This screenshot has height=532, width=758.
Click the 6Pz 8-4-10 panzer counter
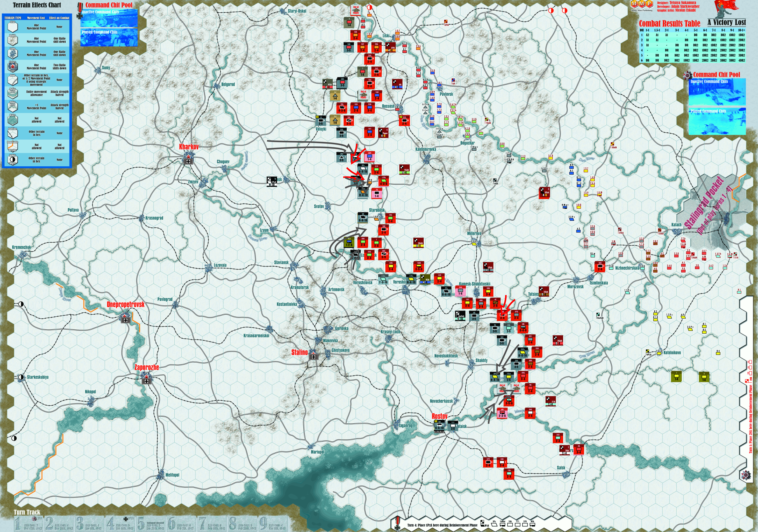point(495,377)
